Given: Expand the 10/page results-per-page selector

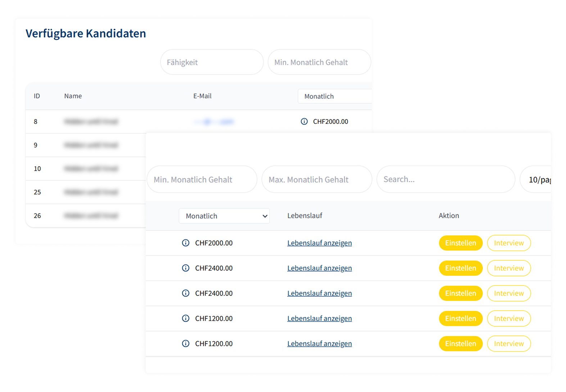Looking at the screenshot, I should 536,179.
